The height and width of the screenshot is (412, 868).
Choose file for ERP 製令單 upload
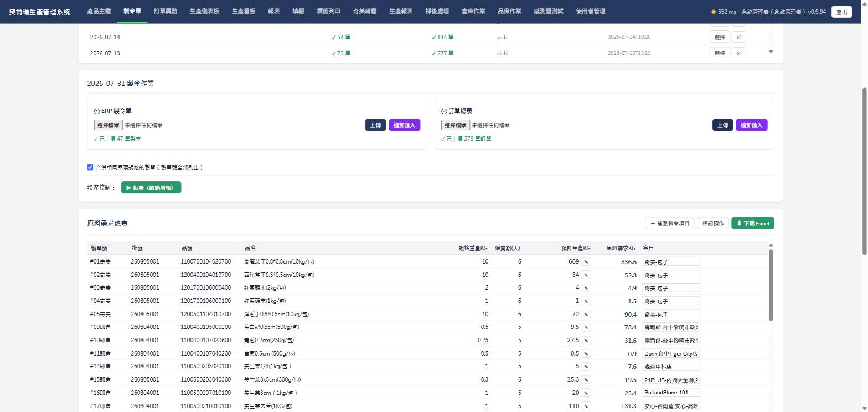(108, 125)
